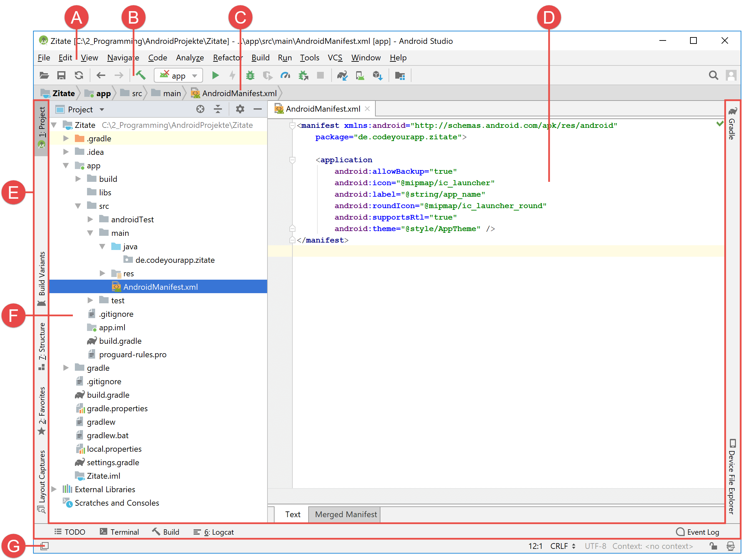Click the user account avatar icon
The width and height of the screenshot is (742, 560).
731,75
